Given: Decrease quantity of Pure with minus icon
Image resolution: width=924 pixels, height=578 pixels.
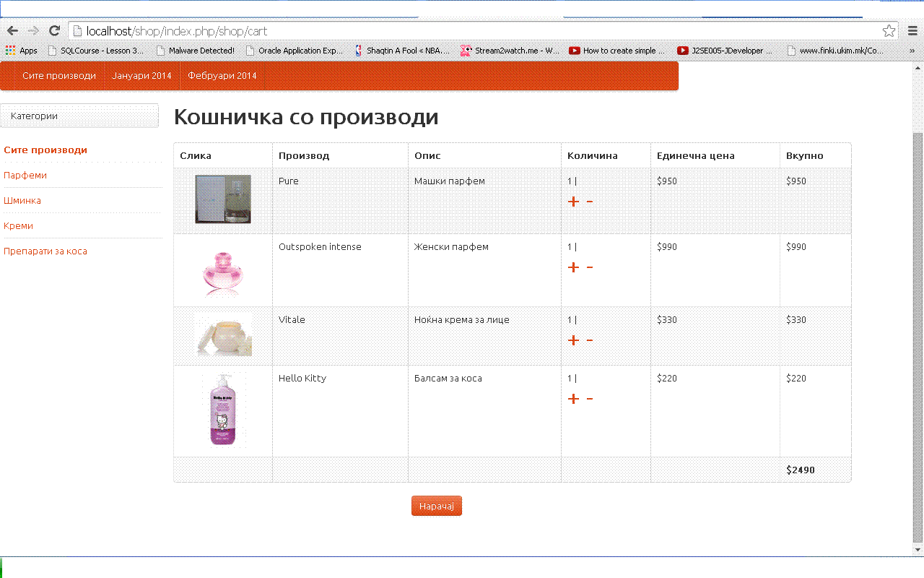Looking at the screenshot, I should point(590,202).
